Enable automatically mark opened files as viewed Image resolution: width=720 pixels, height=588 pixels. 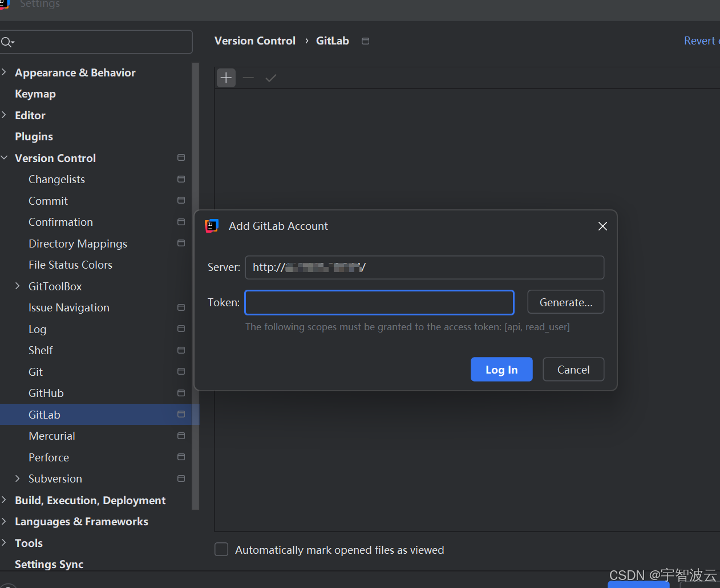point(221,549)
